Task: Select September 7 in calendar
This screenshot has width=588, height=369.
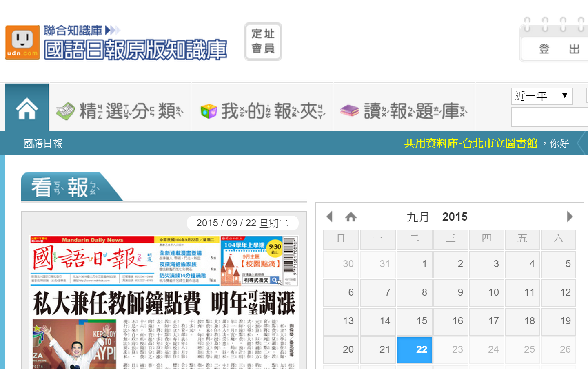Action: coord(378,293)
